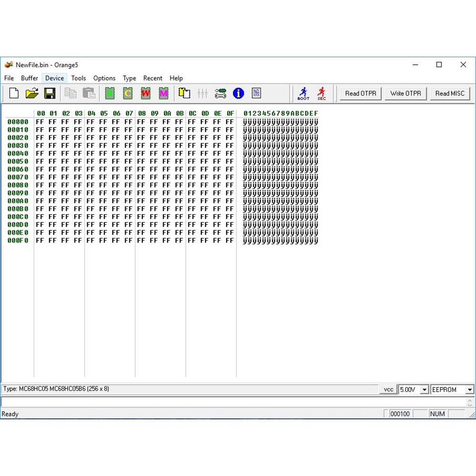Open the EEPROM memory type dropdown
Image resolution: width=476 pixels, height=476 pixels.
[469, 390]
